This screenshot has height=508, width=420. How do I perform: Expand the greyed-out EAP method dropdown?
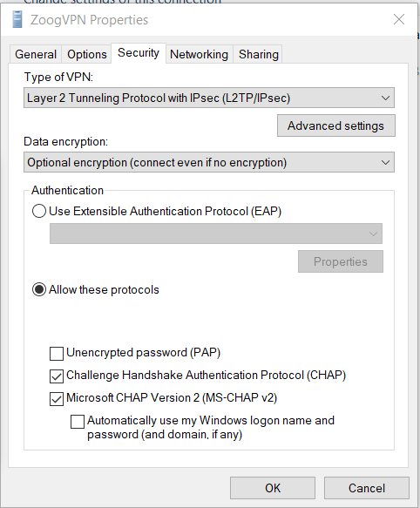[x=216, y=234]
